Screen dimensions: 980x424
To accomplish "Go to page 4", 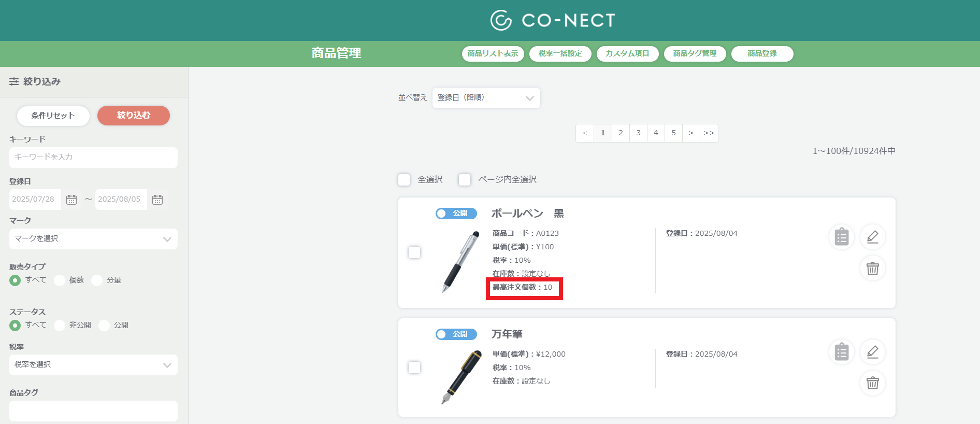I will click(x=656, y=133).
